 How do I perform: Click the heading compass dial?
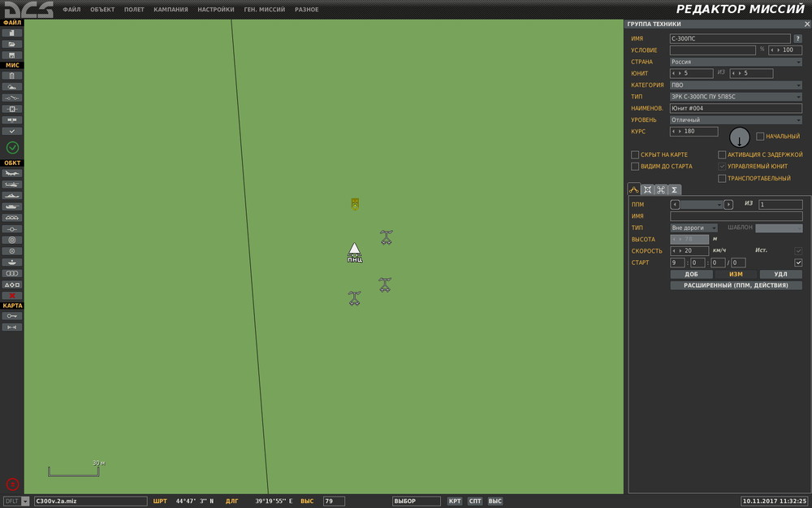click(740, 137)
